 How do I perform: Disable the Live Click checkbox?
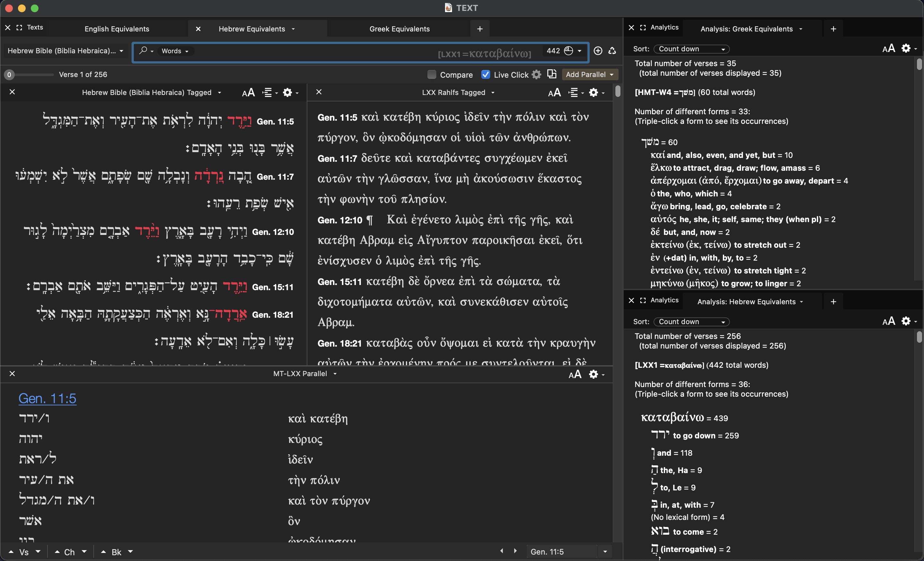[486, 75]
